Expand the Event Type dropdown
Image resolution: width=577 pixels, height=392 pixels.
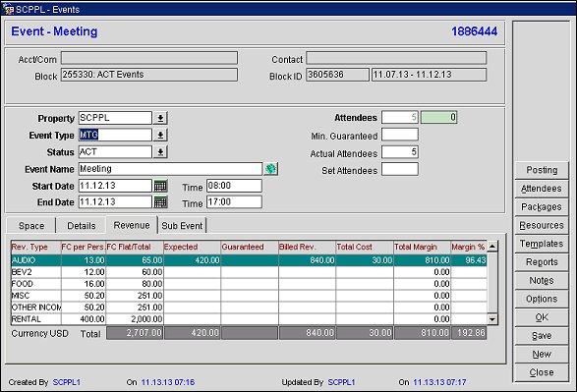pos(160,135)
